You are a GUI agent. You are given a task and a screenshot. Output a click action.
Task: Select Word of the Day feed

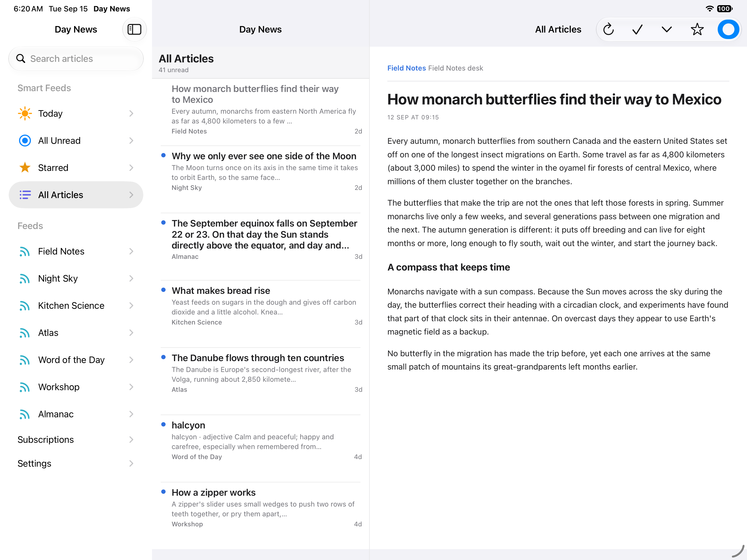pyautogui.click(x=76, y=360)
